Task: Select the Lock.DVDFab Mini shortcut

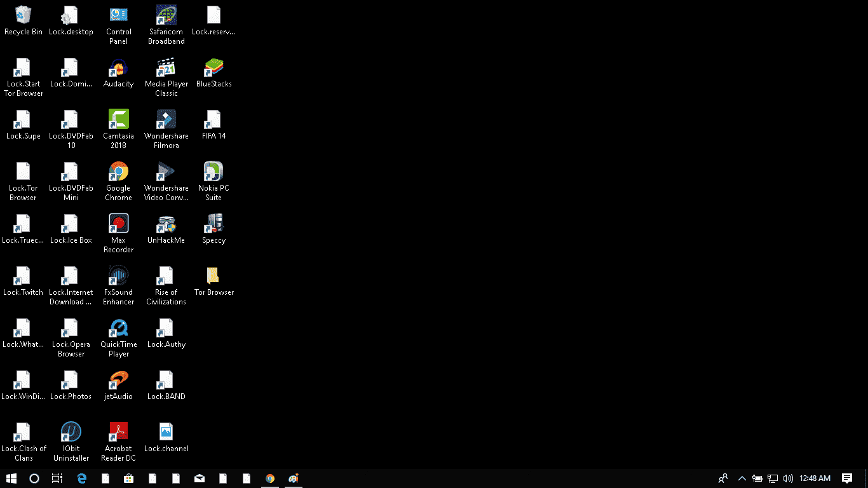Action: point(71,182)
